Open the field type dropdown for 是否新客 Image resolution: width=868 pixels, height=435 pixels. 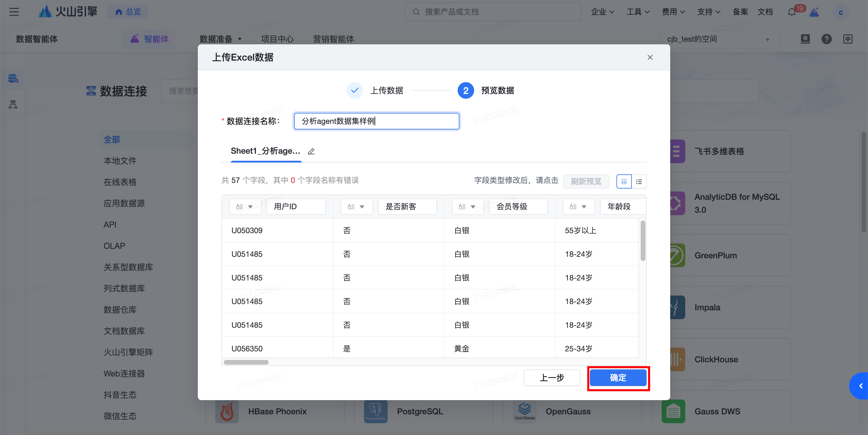(x=357, y=206)
